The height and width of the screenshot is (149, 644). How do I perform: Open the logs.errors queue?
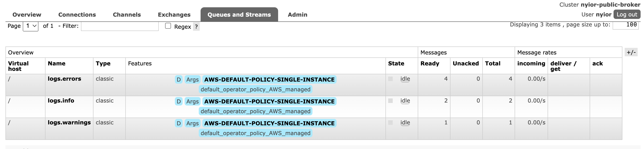coord(65,79)
